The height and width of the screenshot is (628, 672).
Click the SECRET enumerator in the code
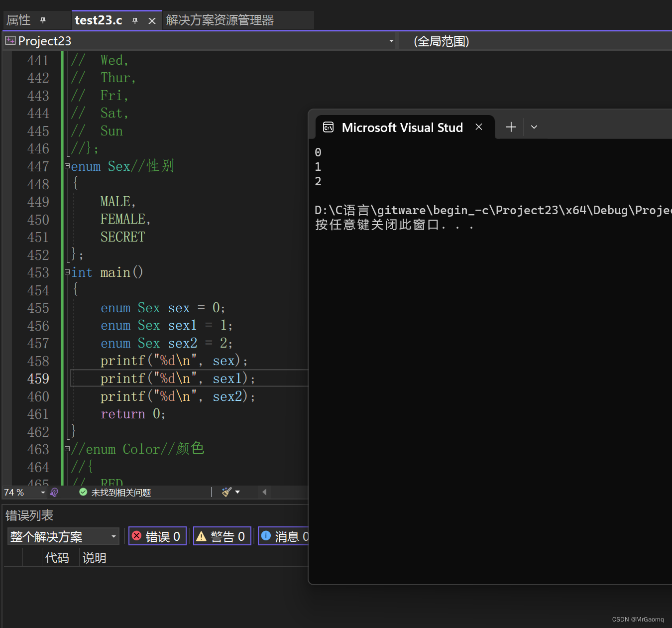(x=123, y=237)
